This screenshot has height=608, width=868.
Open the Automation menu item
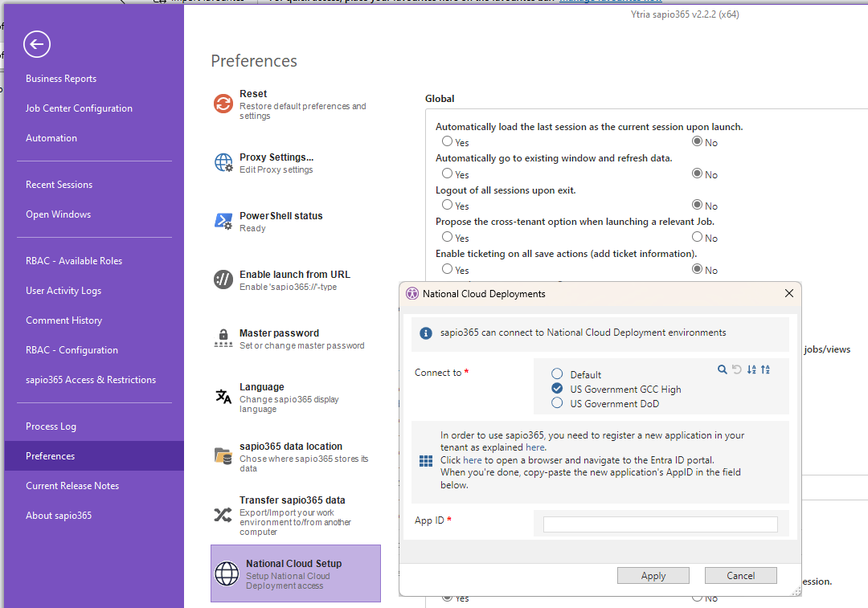(x=51, y=138)
